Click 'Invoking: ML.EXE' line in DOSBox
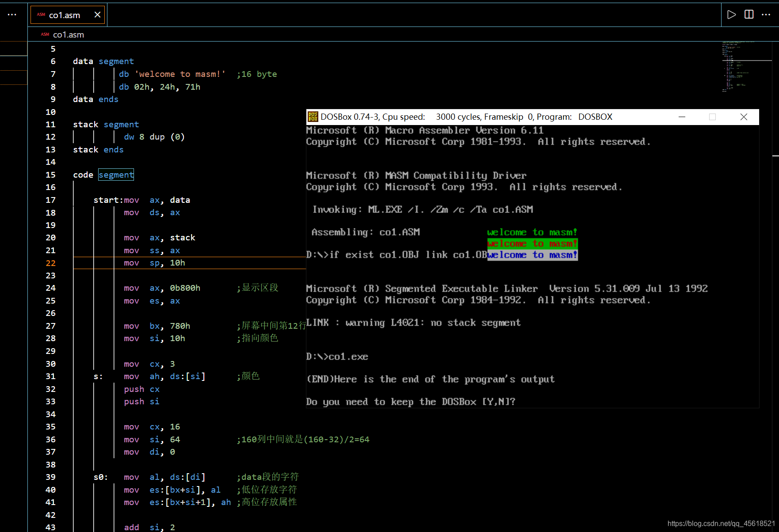The image size is (779, 532). pos(423,210)
